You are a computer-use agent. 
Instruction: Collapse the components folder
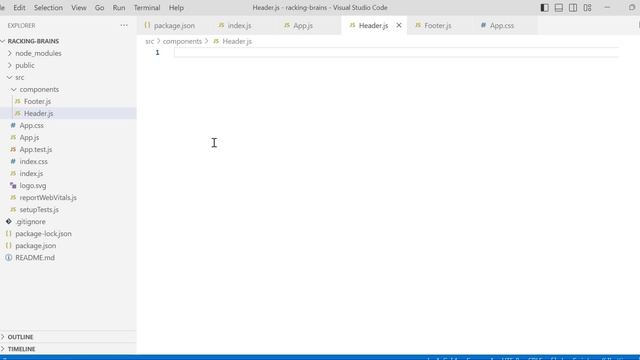[x=39, y=89]
